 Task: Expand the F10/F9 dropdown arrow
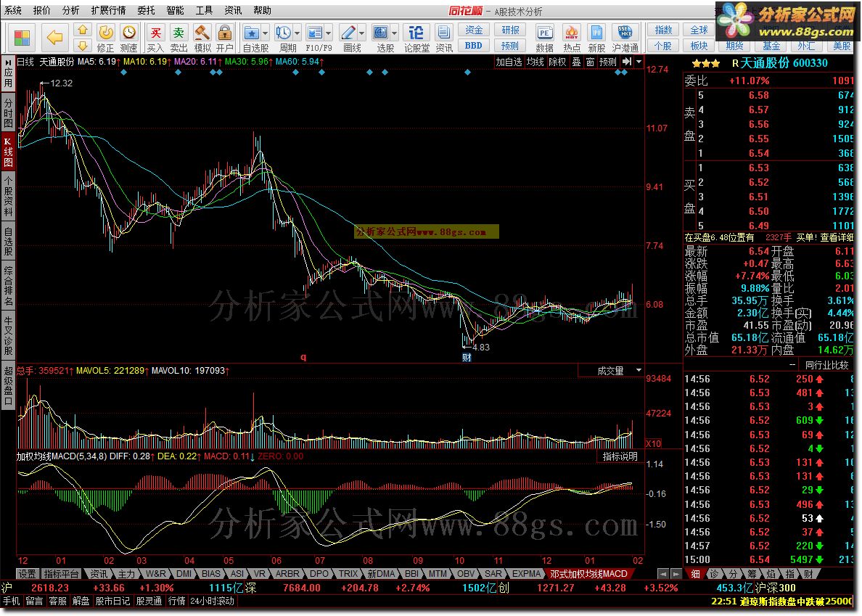click(x=329, y=33)
